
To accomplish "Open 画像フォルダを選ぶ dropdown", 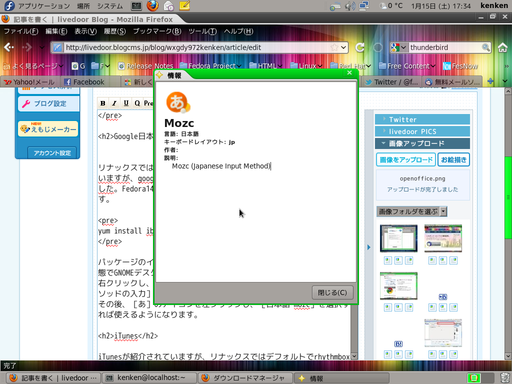I will pos(412,211).
